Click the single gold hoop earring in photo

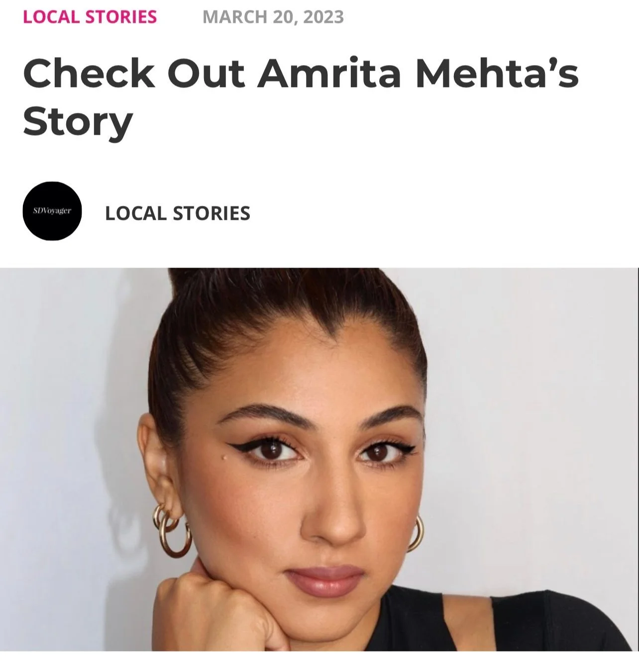coord(416,533)
